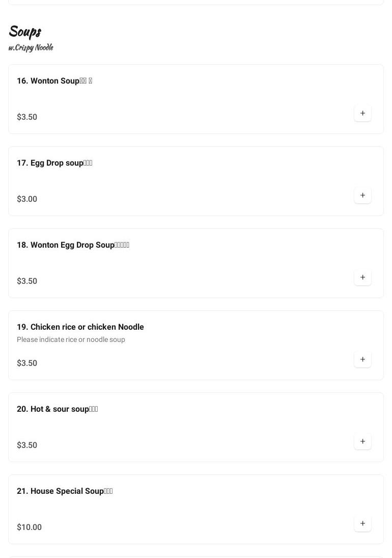Add Chicken rice or chicken Noodle soup
Viewport: 392px width, 558px height.
pyautogui.click(x=362, y=359)
